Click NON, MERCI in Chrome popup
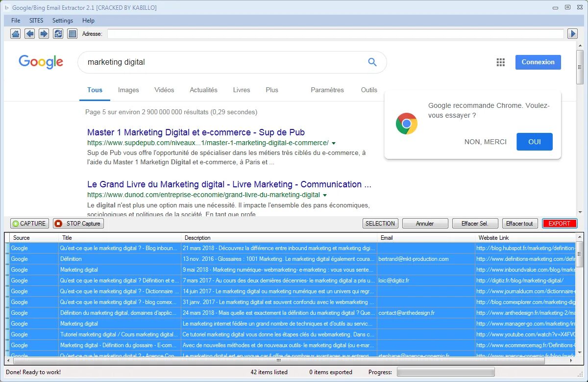This screenshot has height=382, width=588. pyautogui.click(x=486, y=142)
